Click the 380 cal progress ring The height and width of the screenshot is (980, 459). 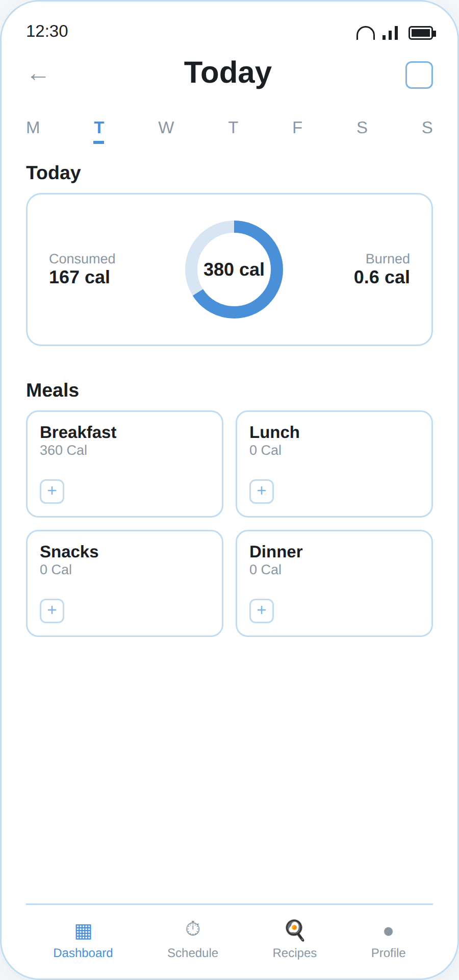click(234, 269)
